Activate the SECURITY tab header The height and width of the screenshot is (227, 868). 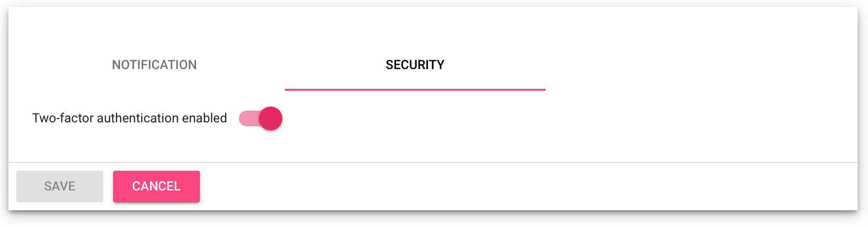[415, 65]
